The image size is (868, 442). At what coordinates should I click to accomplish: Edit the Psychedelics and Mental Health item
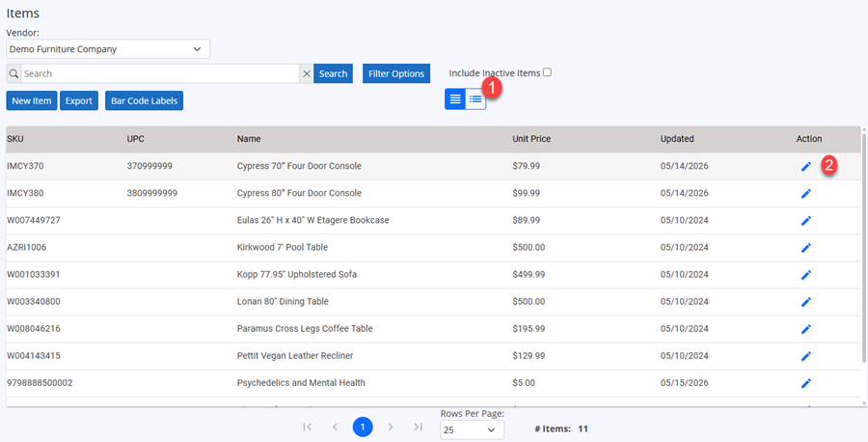[806, 383]
